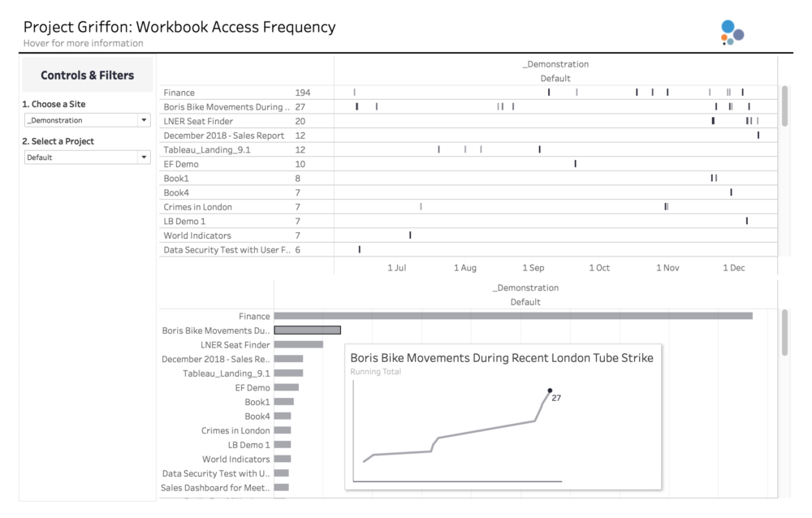Click the 1 Jul axis label
812x518 pixels.
pos(397,268)
